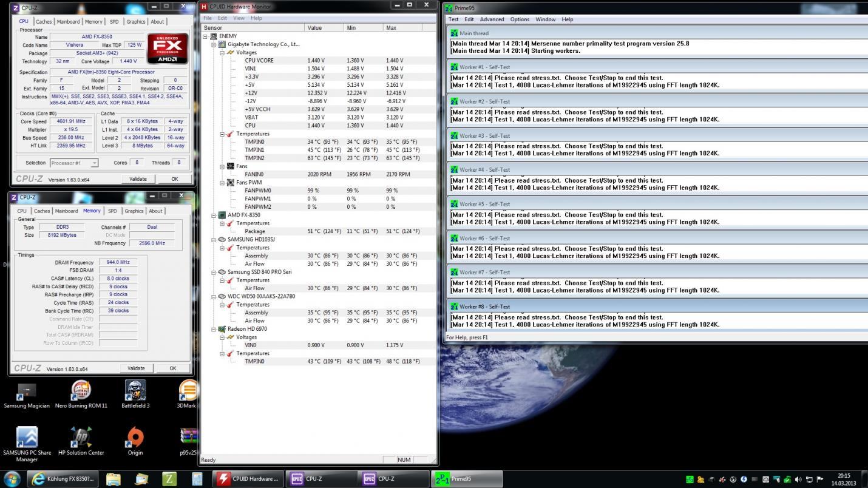This screenshot has height=488, width=868.
Task: Click the Fans PWM node icon
Action: pos(230,183)
